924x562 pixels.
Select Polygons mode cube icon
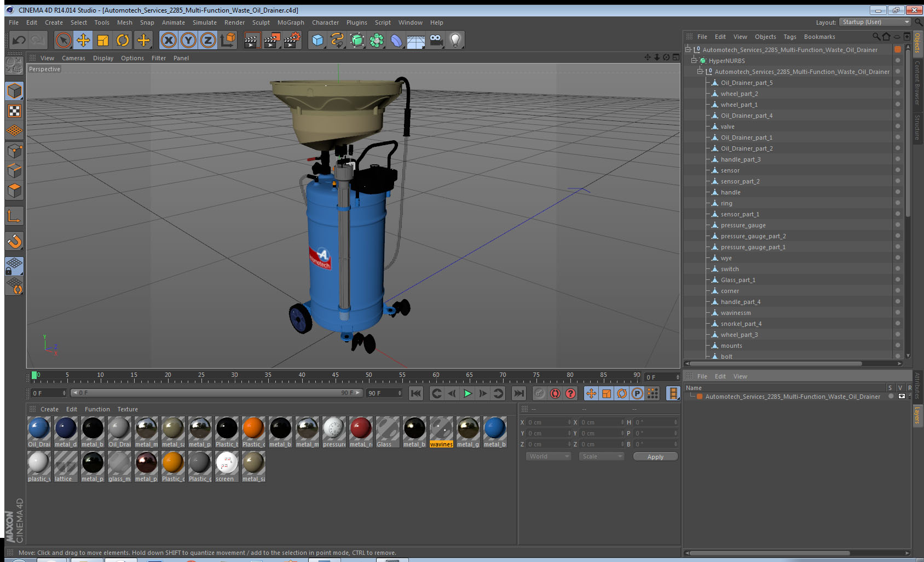(14, 191)
